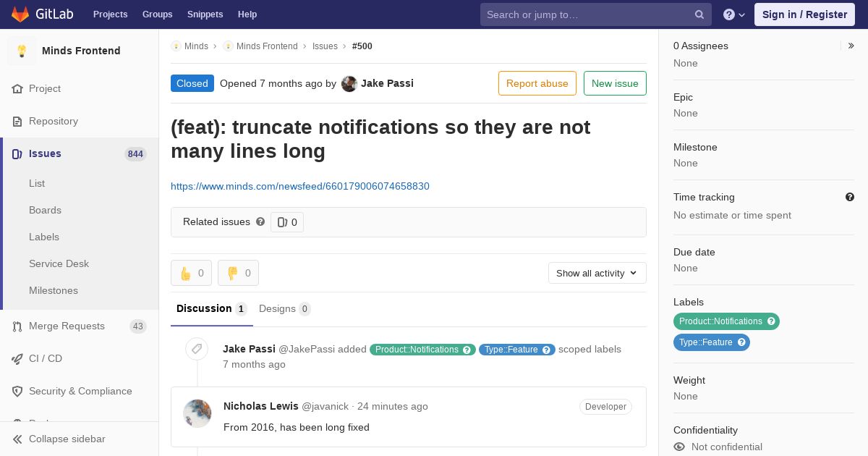Click Issues breadcrumb link
This screenshot has height=456, width=868.
[325, 46]
